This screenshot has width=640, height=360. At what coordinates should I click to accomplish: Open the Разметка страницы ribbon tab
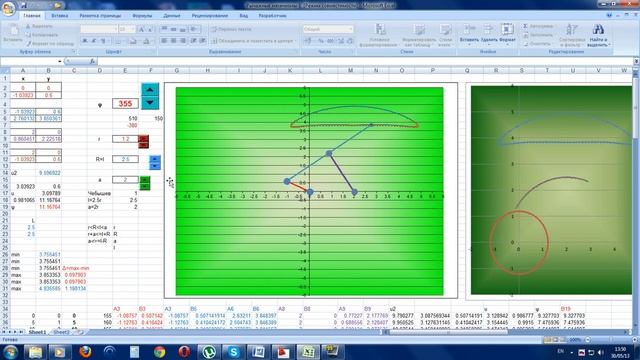100,16
